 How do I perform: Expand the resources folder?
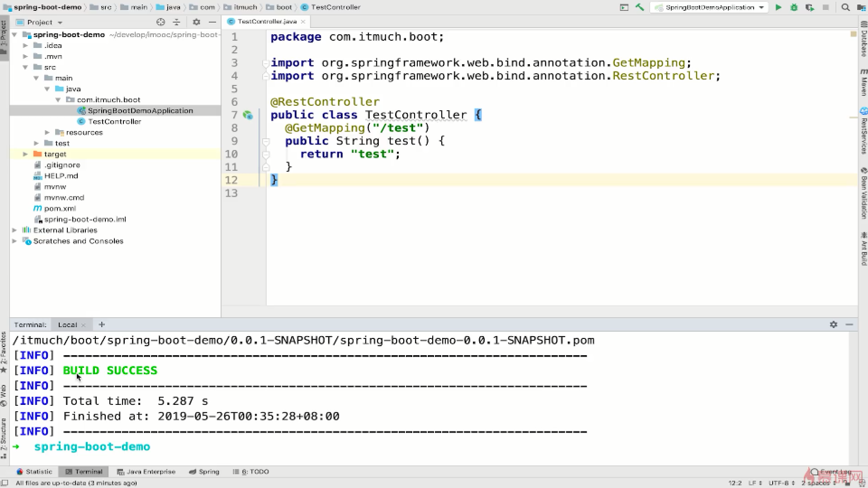tap(47, 132)
